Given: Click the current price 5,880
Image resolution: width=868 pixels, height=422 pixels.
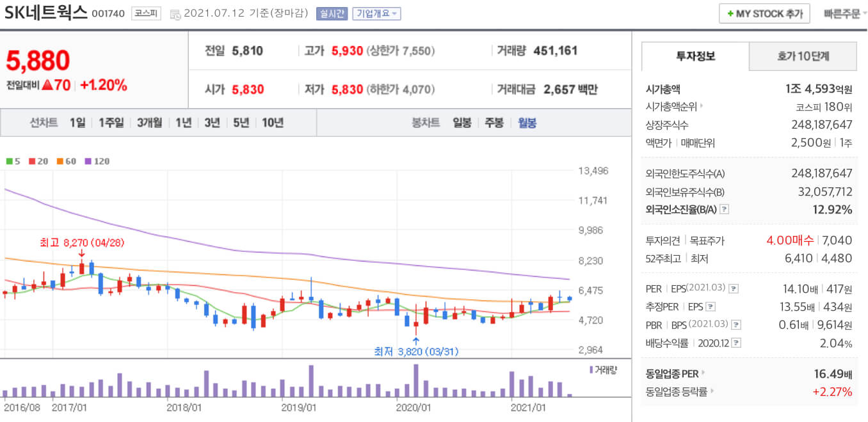Looking at the screenshot, I should pyautogui.click(x=38, y=61).
